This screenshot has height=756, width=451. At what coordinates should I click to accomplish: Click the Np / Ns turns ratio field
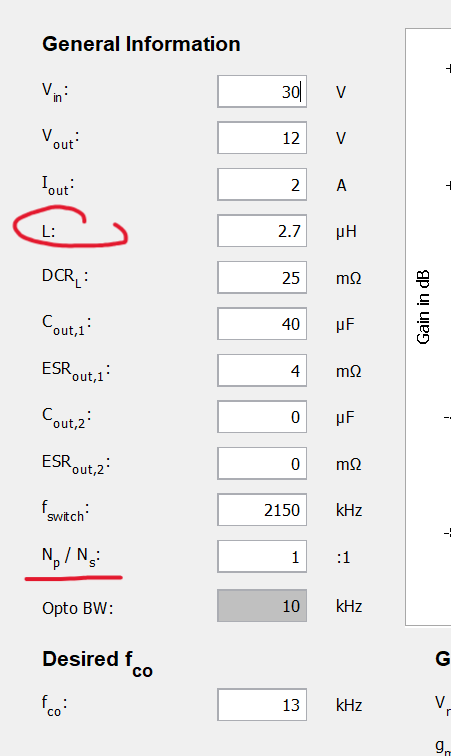(262, 557)
